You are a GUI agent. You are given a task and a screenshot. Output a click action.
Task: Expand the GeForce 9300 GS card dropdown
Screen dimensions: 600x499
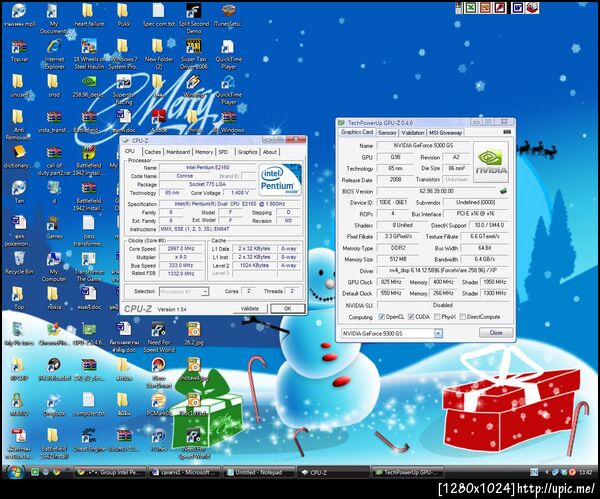[x=438, y=334]
